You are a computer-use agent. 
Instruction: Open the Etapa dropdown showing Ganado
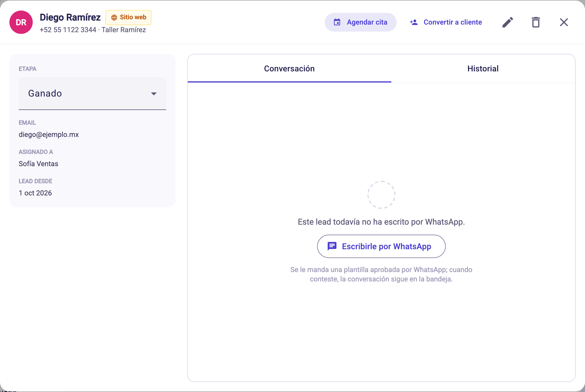(92, 94)
